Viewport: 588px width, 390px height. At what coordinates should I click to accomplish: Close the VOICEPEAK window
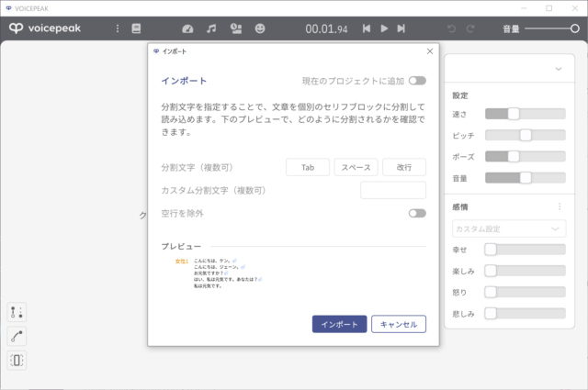point(575,8)
